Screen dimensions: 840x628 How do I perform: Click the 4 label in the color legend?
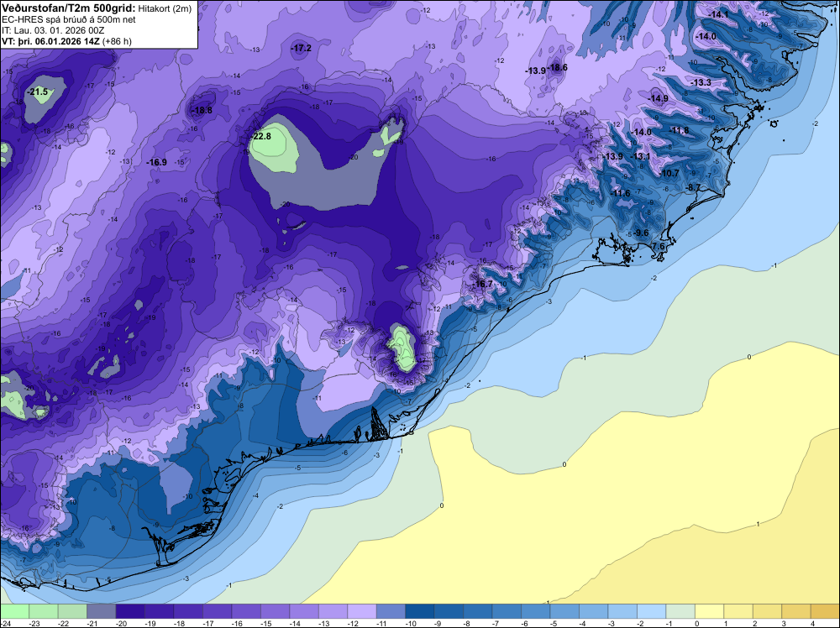coord(812,623)
